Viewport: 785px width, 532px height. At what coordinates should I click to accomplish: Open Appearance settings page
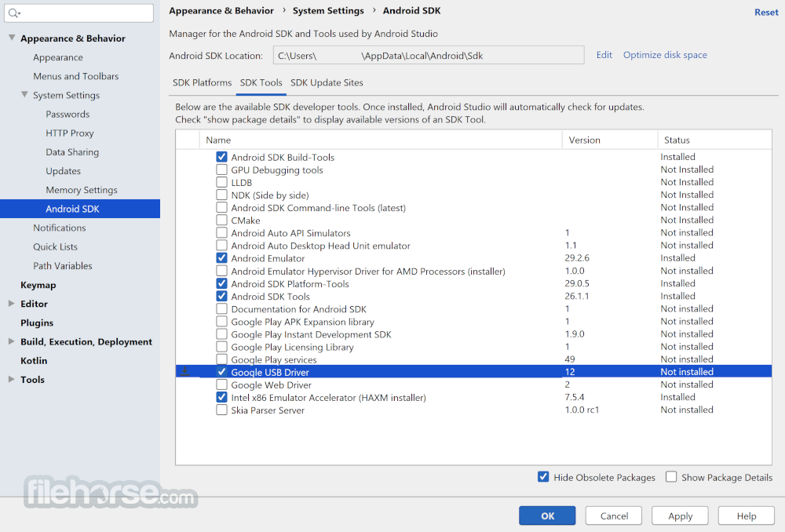pos(58,57)
